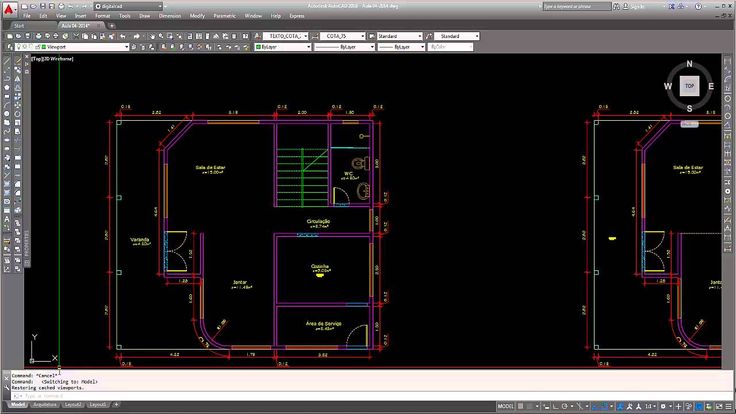Click the S compass direction on ViewCube

click(689, 108)
